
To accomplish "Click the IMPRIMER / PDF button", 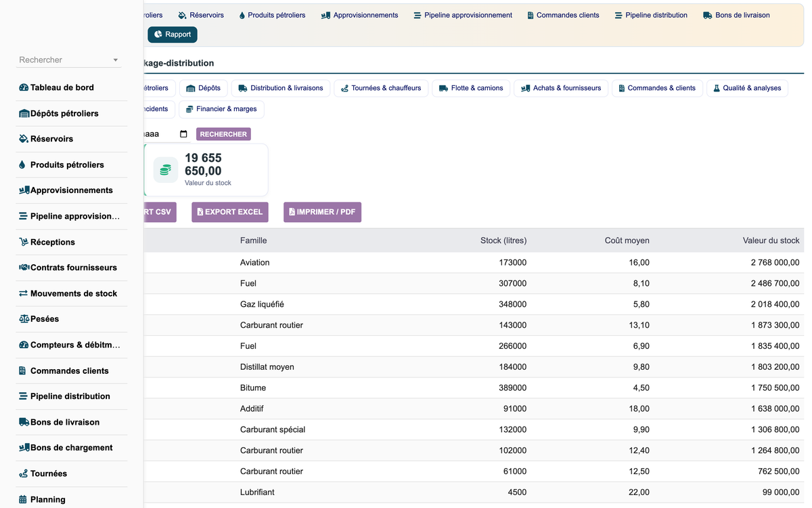I will coord(322,212).
